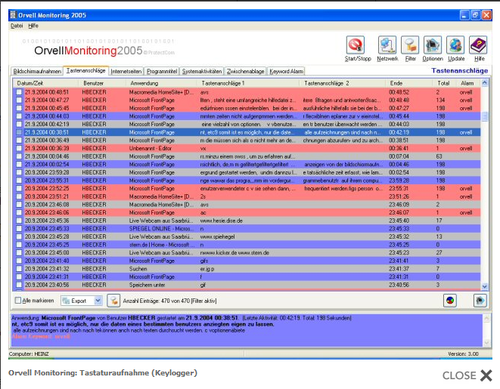500x389 pixels.
Task: Click the Version 3.00 status text
Action: click(463, 354)
